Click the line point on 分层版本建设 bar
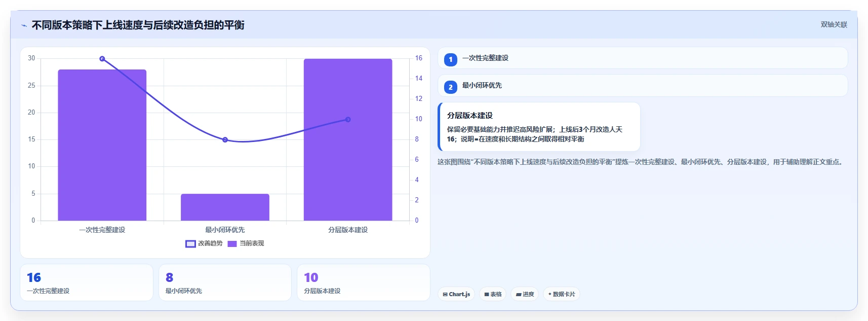This screenshot has width=868, height=321. pos(348,120)
